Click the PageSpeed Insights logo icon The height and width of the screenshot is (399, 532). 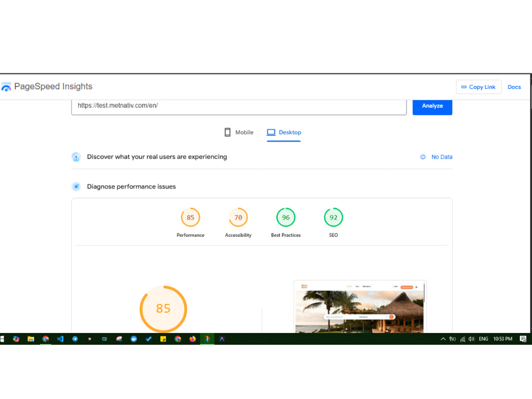6,87
